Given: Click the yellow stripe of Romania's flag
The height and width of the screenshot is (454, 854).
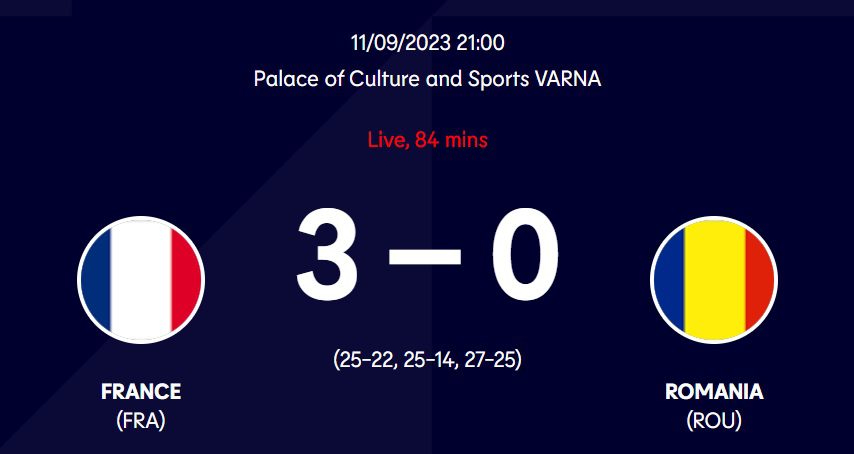Looking at the screenshot, I should click(x=714, y=279).
